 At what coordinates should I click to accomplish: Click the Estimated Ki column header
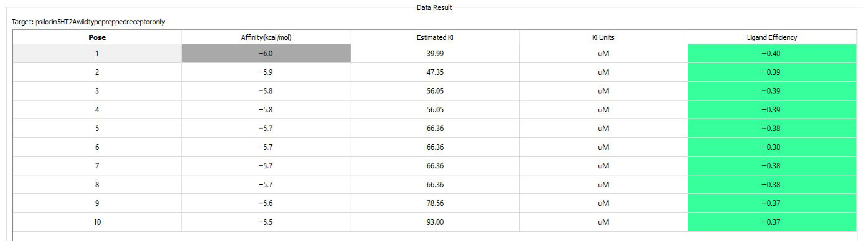[435, 37]
